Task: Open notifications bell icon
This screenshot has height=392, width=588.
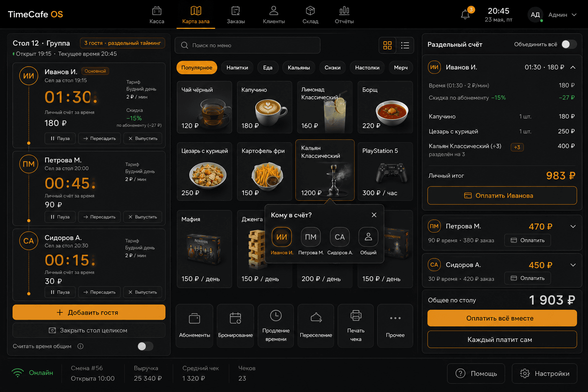Action: pos(465,15)
